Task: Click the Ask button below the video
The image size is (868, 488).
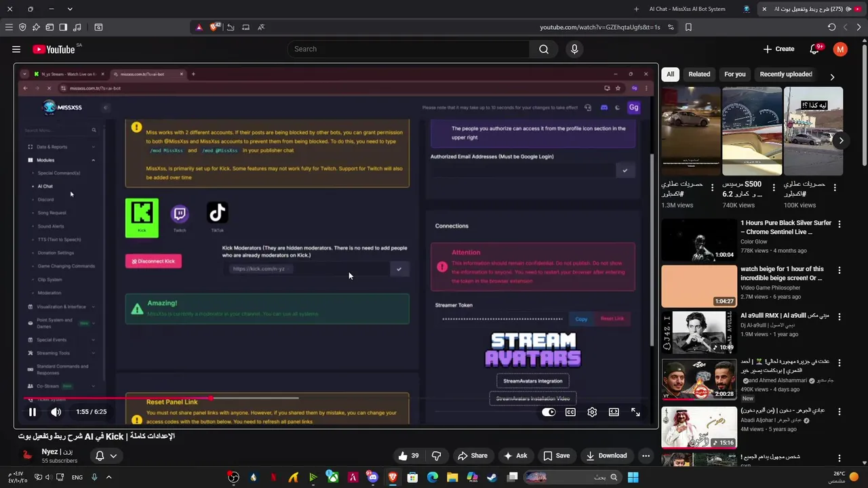Action: [x=515, y=455]
